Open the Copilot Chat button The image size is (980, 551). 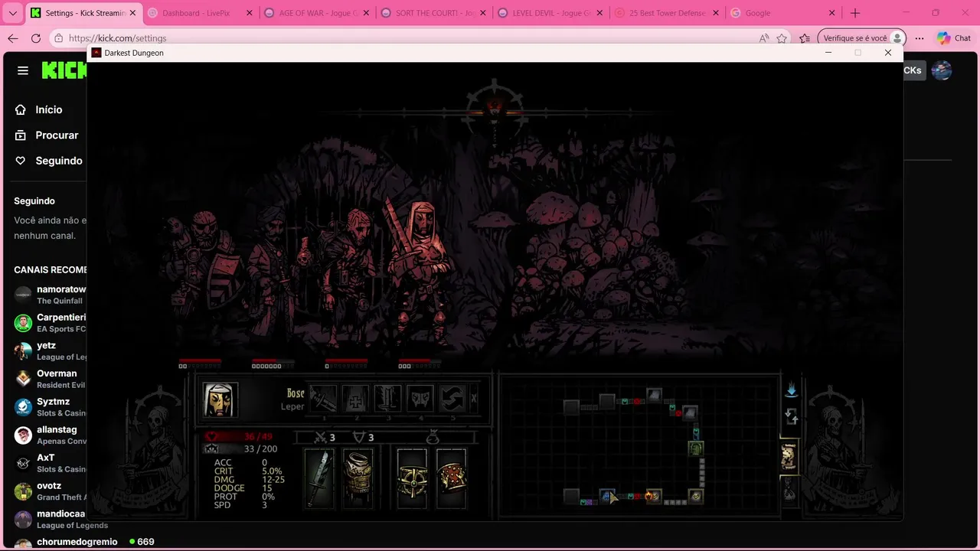click(954, 38)
